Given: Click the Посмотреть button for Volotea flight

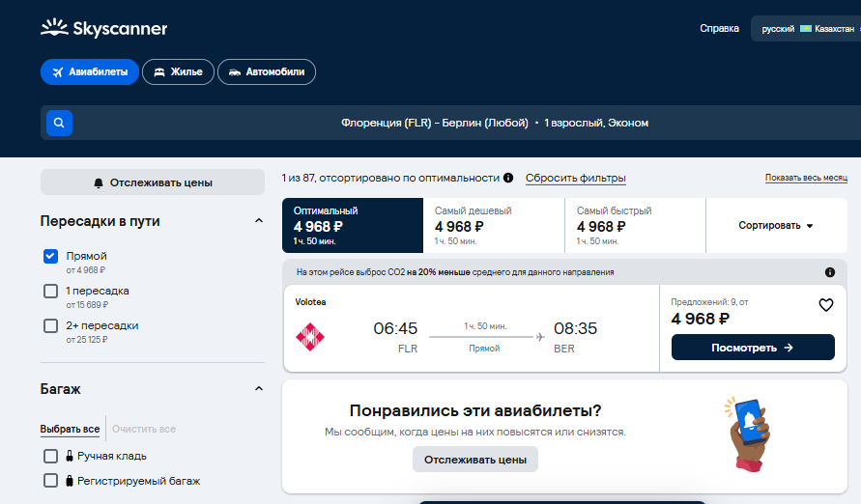Looking at the screenshot, I should pyautogui.click(x=753, y=348).
